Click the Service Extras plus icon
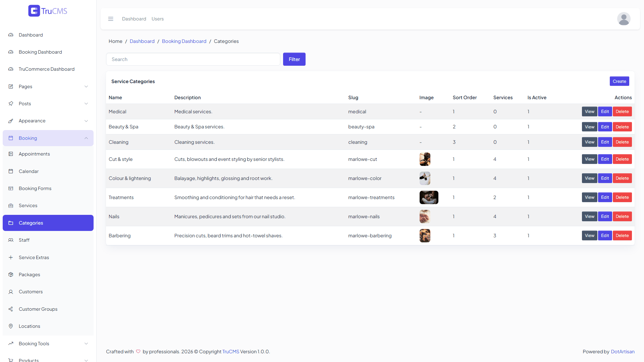The height and width of the screenshot is (362, 644). 11,257
